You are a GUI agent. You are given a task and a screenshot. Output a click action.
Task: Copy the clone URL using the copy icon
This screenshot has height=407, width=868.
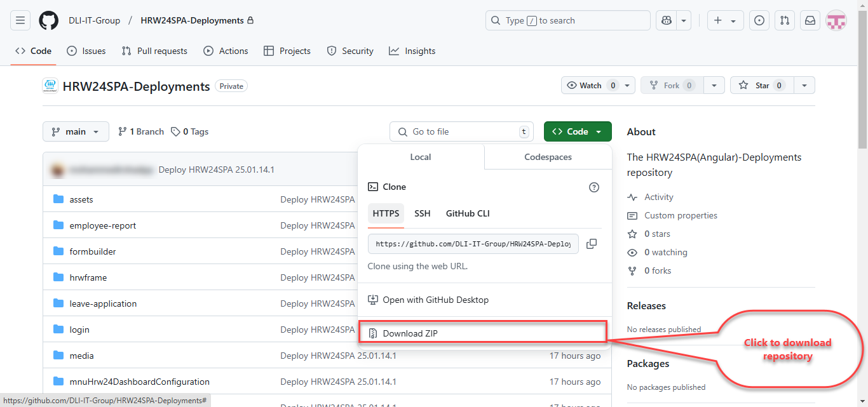pyautogui.click(x=591, y=243)
